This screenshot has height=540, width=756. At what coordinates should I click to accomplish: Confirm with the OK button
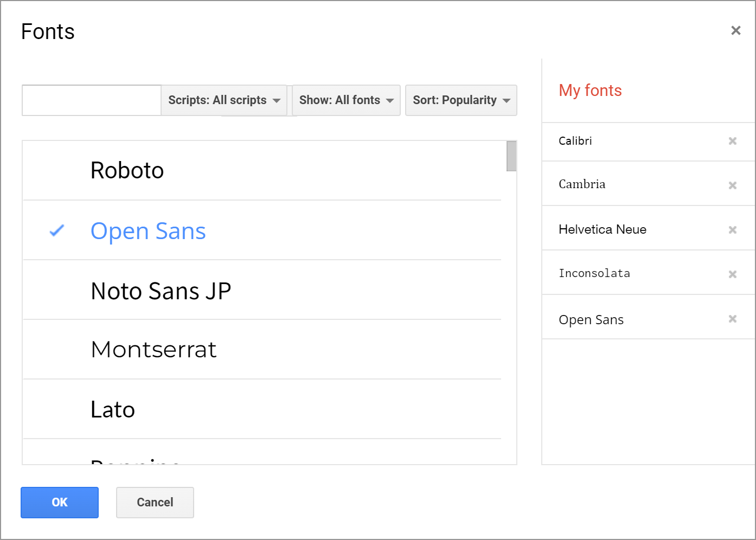[x=60, y=503]
